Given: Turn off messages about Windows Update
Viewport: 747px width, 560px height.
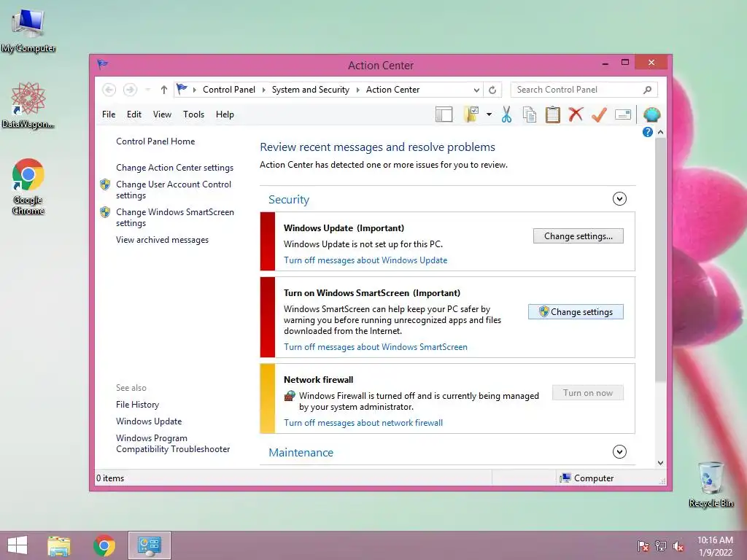Looking at the screenshot, I should 365,260.
